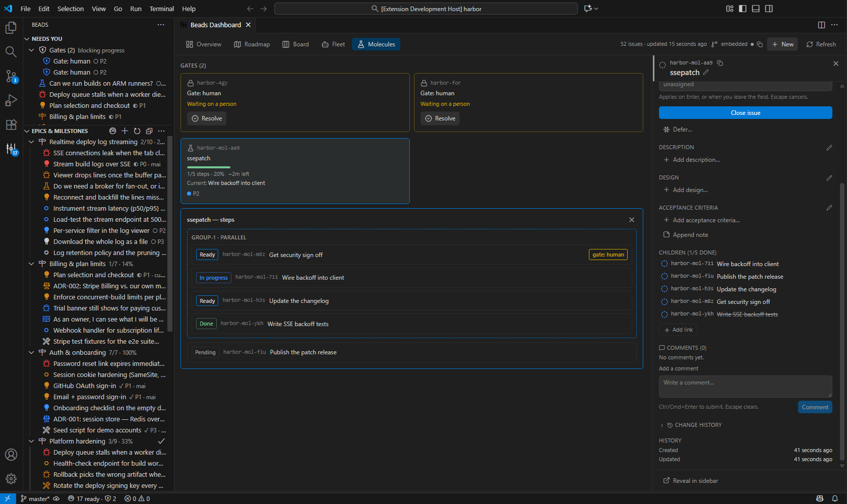Click the ssepatch status circle in detail header
This screenshot has height=504, width=847.
(662, 66)
